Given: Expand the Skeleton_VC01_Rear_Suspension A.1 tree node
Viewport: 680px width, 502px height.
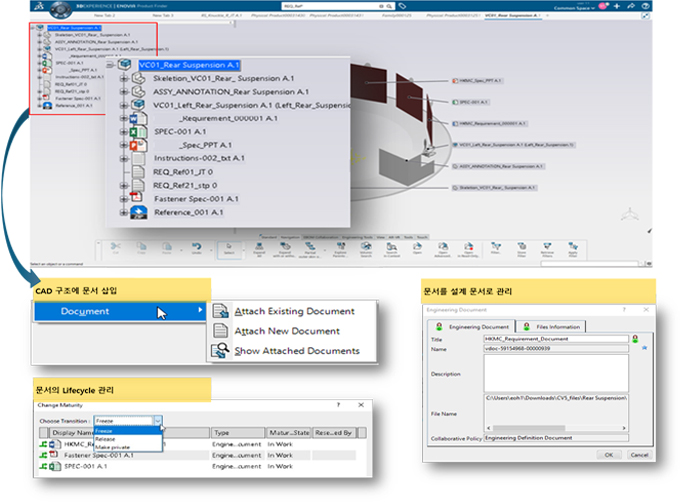Looking at the screenshot, I should click(124, 77).
